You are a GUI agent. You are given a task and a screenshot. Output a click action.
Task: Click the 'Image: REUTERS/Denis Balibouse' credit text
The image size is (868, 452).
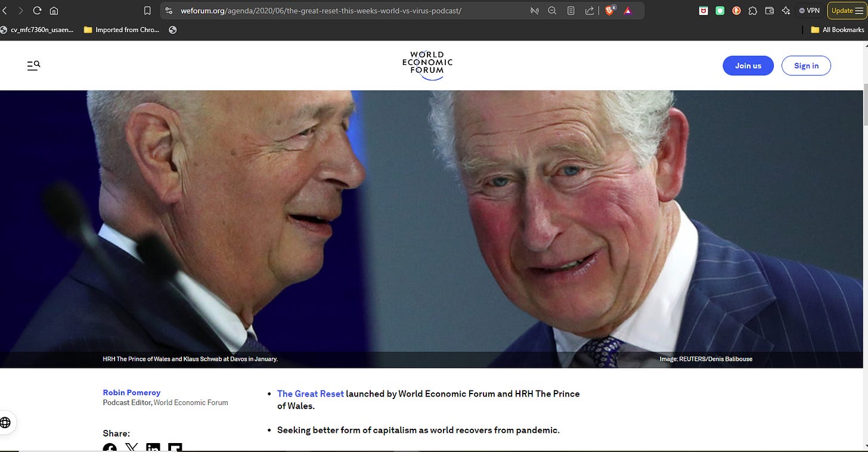pyautogui.click(x=706, y=359)
